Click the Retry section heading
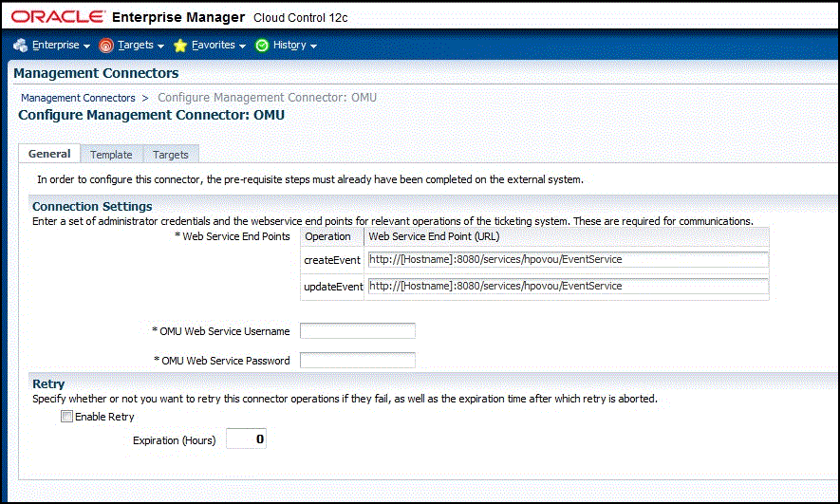The height and width of the screenshot is (504, 840). coord(48,384)
